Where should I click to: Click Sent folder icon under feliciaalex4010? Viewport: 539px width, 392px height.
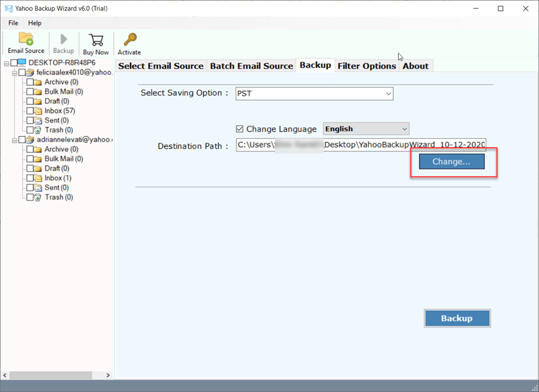pos(38,121)
